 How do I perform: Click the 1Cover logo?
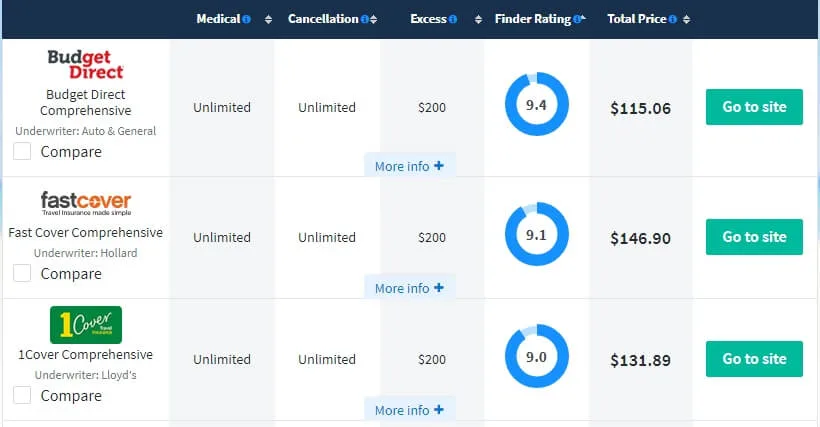[85, 325]
